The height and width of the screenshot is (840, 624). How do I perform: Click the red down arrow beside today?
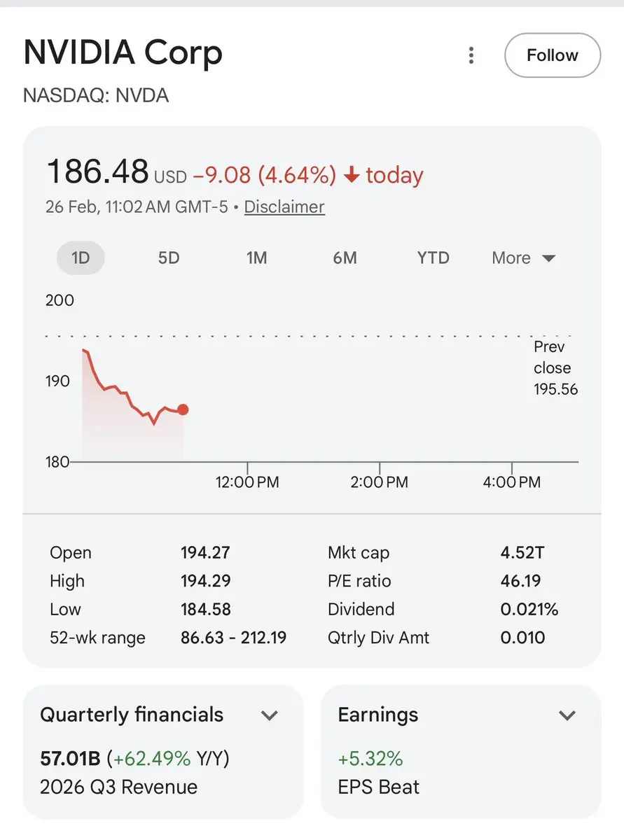pos(352,175)
